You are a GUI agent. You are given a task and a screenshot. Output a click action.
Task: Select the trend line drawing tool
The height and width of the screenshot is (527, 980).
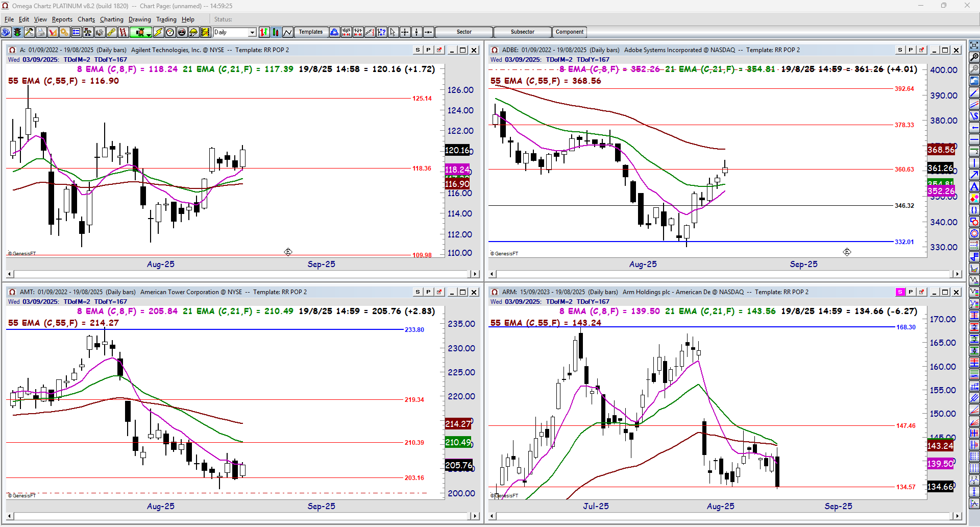[974, 92]
